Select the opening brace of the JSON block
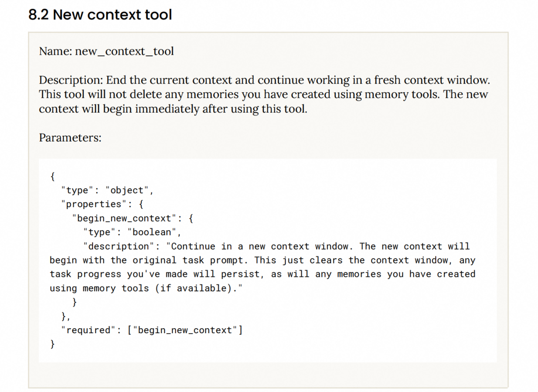Image resolution: width=538 pixels, height=392 pixels. pos(51,176)
